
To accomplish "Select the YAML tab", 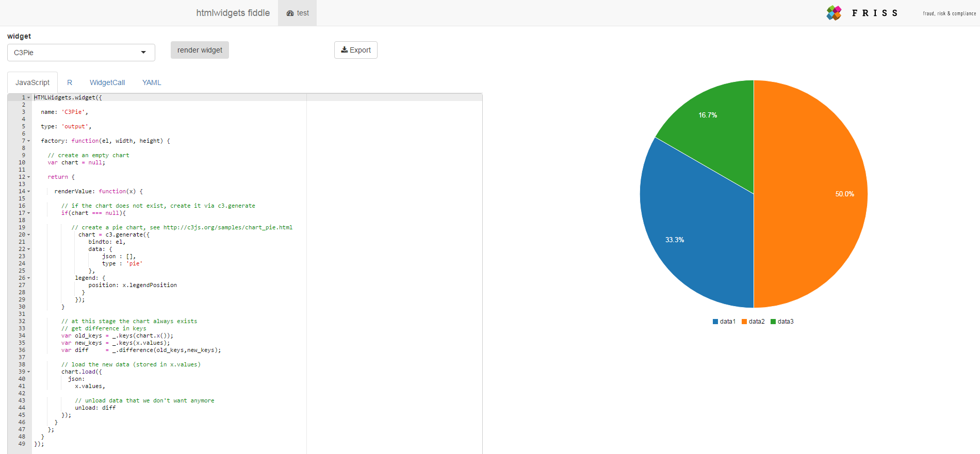I will tap(152, 82).
